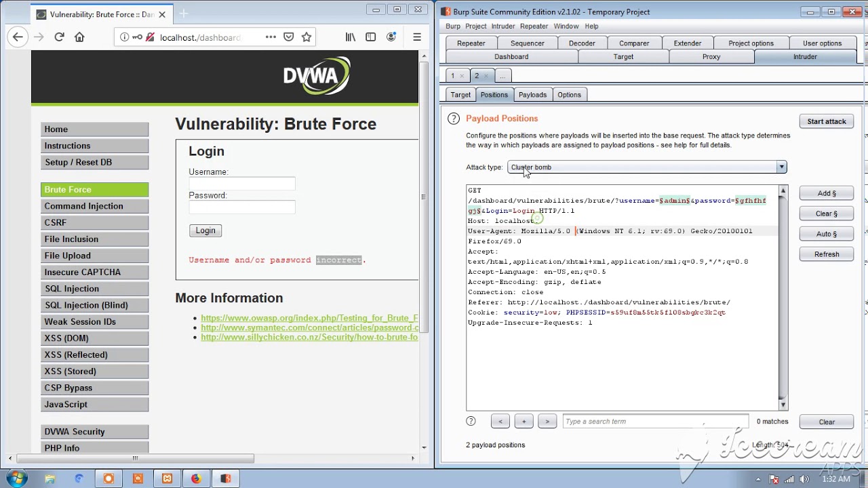868x488 pixels.
Task: Open Payload Positions help question icon
Action: [454, 119]
